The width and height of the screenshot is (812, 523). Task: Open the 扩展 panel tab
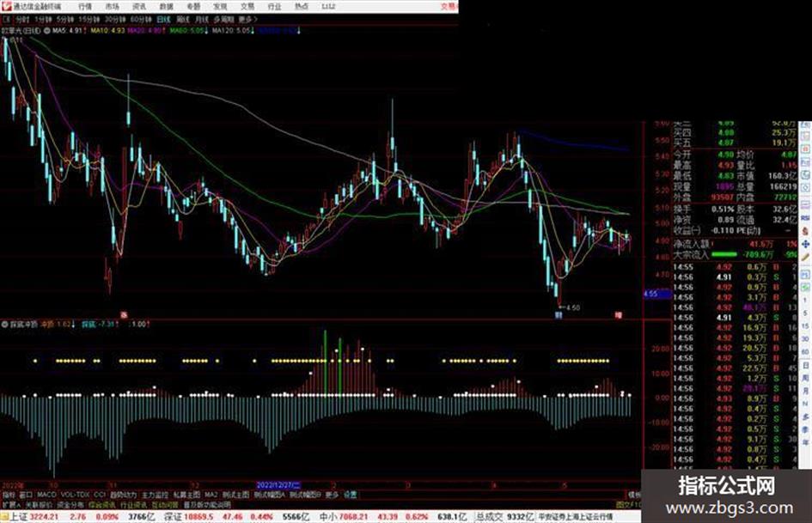coord(10,504)
